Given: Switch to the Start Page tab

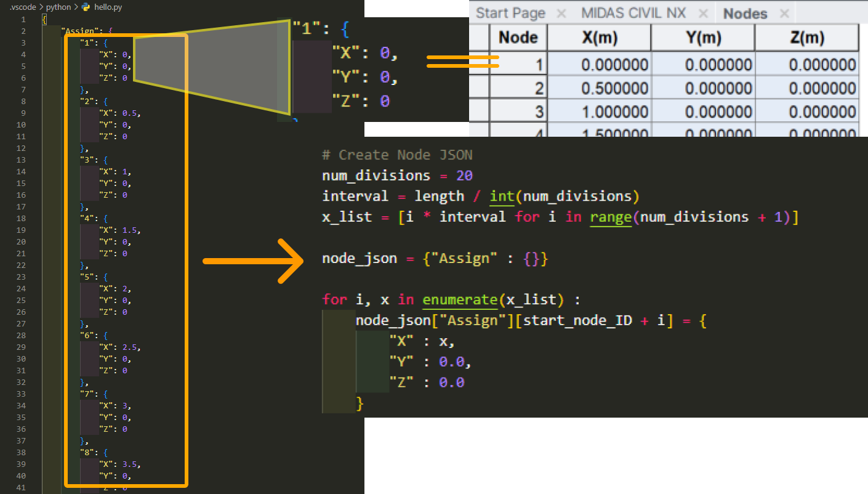Looking at the screenshot, I should pyautogui.click(x=510, y=13).
